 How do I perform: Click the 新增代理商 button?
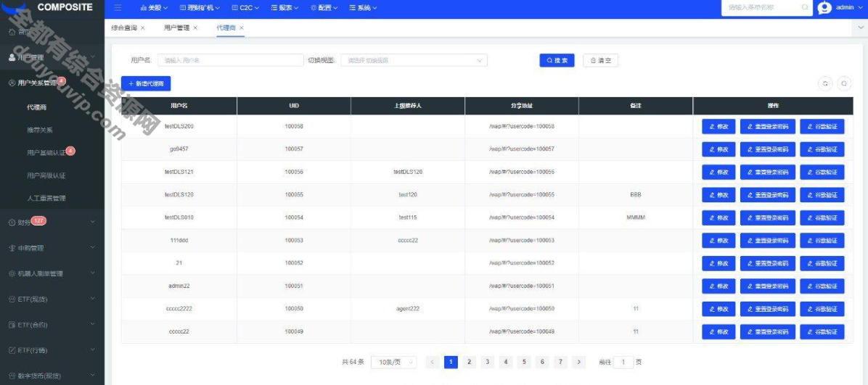pyautogui.click(x=146, y=83)
